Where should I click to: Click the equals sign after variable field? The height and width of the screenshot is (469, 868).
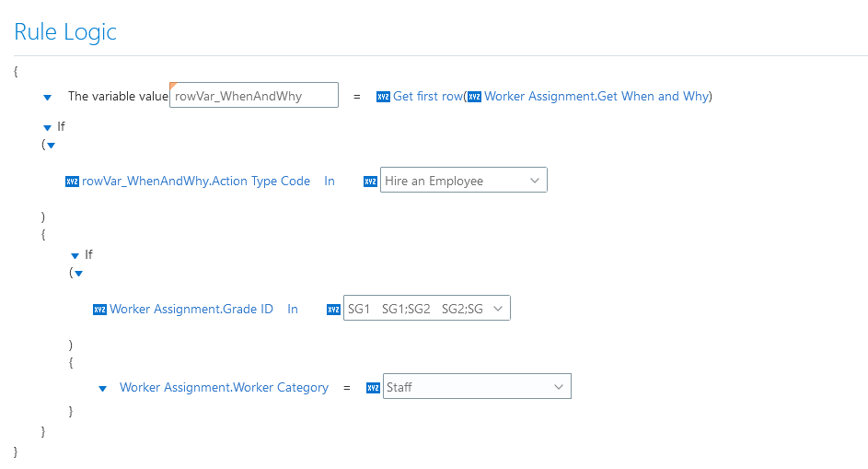pyautogui.click(x=357, y=97)
